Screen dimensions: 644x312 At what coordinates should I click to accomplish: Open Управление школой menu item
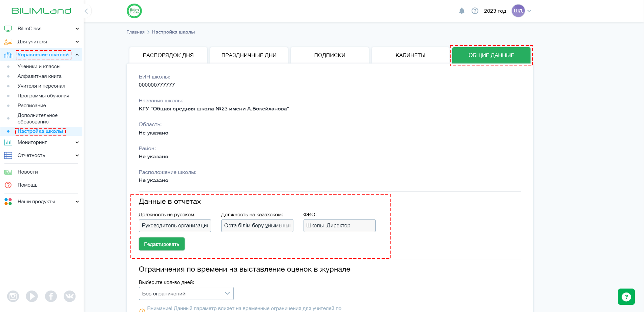pos(43,55)
